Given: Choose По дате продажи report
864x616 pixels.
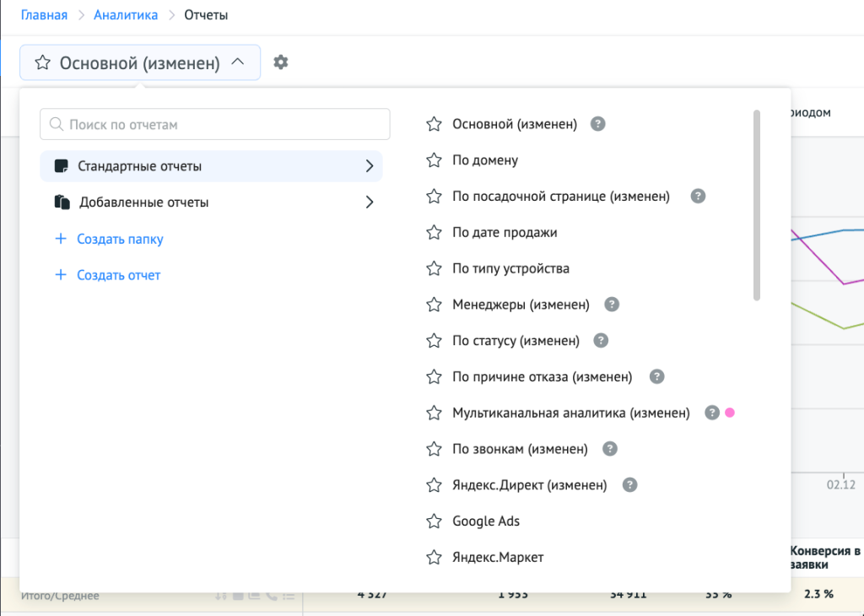Looking at the screenshot, I should coord(505,232).
